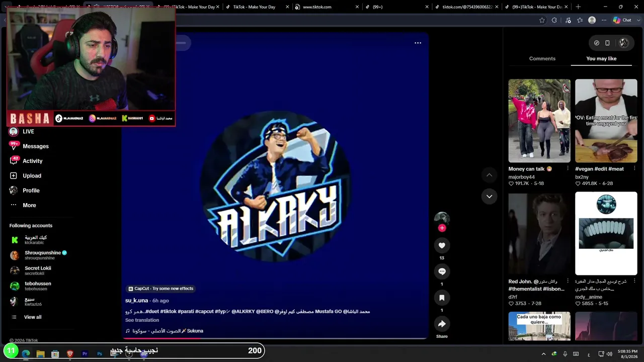The height and width of the screenshot is (362, 644).
Task: Switch to the www.tiktok.com browser tab
Action: [327, 7]
